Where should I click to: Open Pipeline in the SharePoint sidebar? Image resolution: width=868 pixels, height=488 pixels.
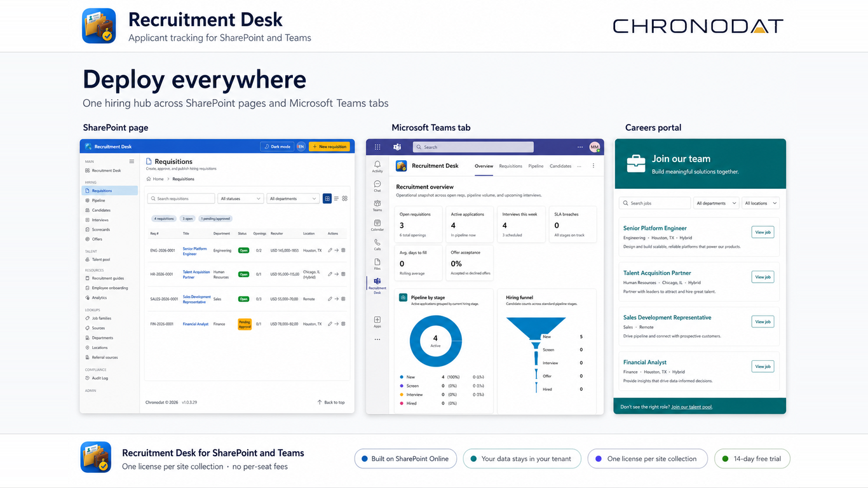110,200
